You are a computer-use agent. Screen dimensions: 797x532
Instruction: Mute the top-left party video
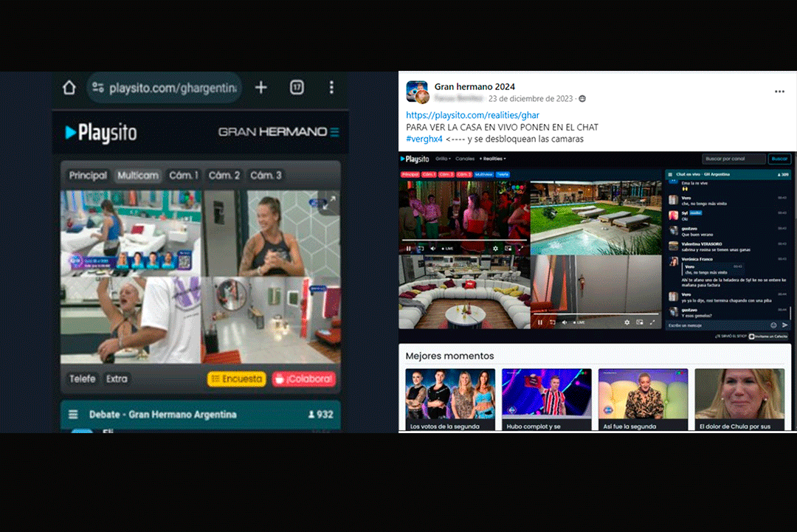point(432,249)
